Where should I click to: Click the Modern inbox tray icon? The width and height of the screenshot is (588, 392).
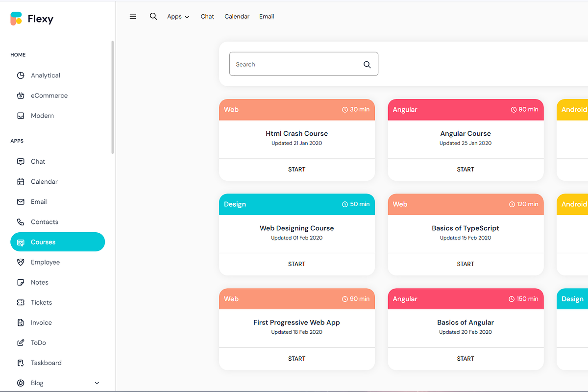coord(21,116)
